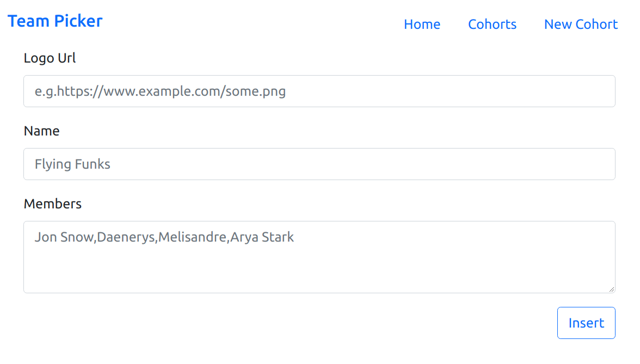Select the Logo Url placeholder text

tap(160, 91)
